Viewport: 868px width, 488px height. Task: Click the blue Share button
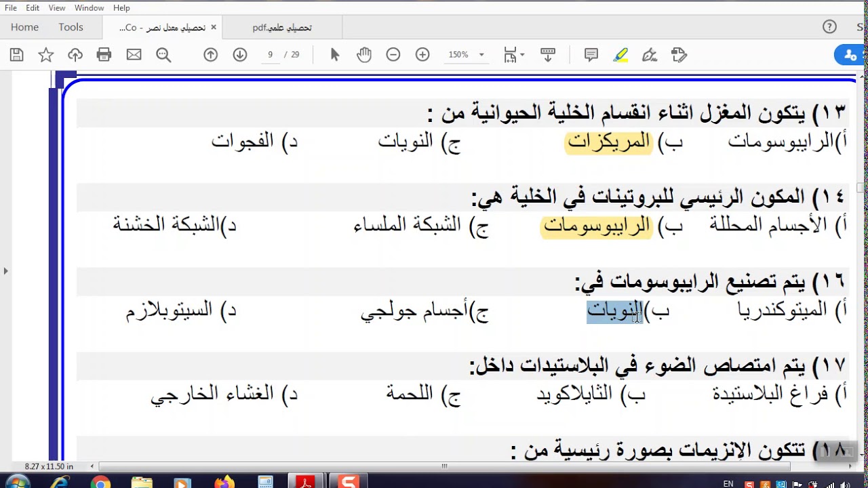click(852, 55)
